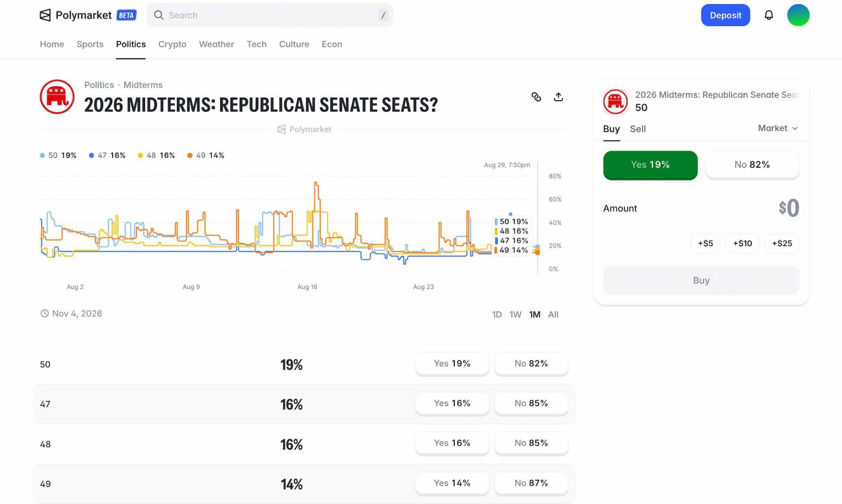Click the light blue 50 legend dot

42,155
